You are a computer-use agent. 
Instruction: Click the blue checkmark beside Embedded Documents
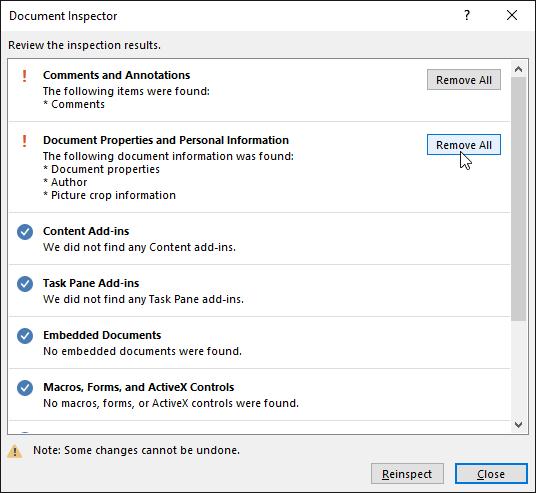(x=25, y=336)
